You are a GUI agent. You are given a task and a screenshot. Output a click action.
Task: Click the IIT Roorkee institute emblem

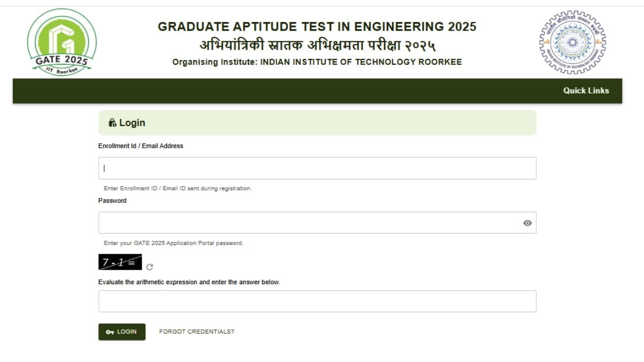pos(572,42)
